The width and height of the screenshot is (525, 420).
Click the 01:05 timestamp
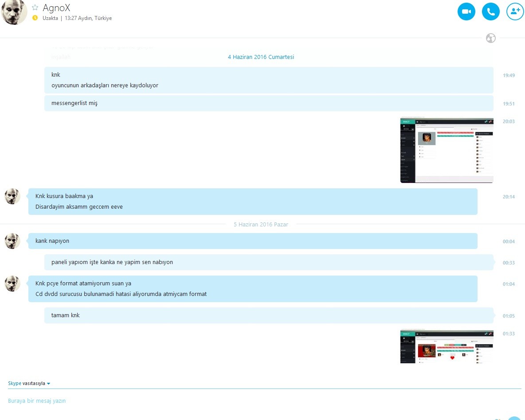click(509, 316)
